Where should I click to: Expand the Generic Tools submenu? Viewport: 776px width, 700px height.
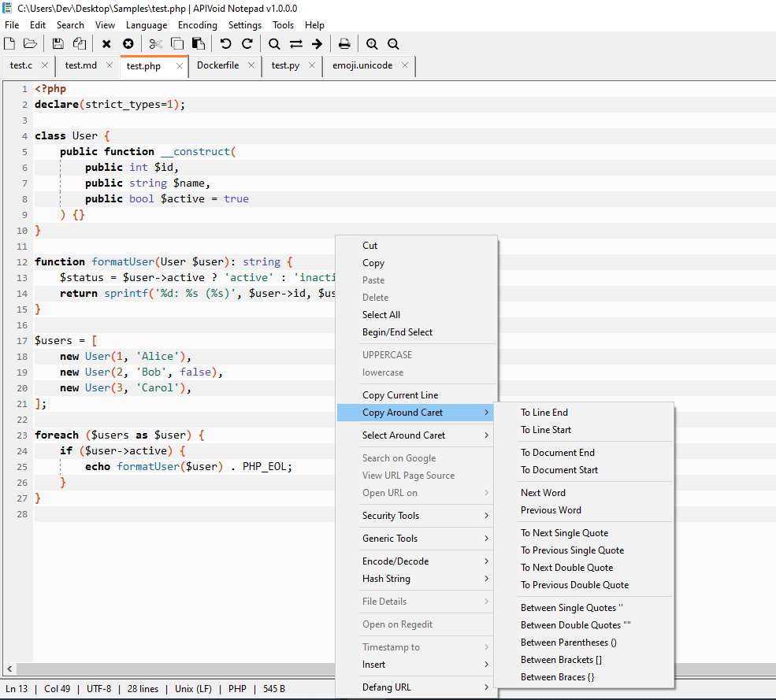pos(415,539)
